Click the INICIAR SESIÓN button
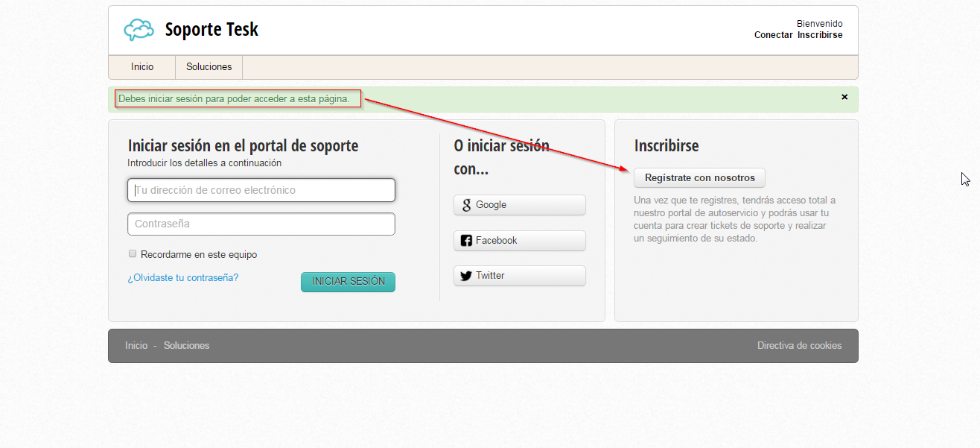The image size is (980, 448). pyautogui.click(x=348, y=282)
